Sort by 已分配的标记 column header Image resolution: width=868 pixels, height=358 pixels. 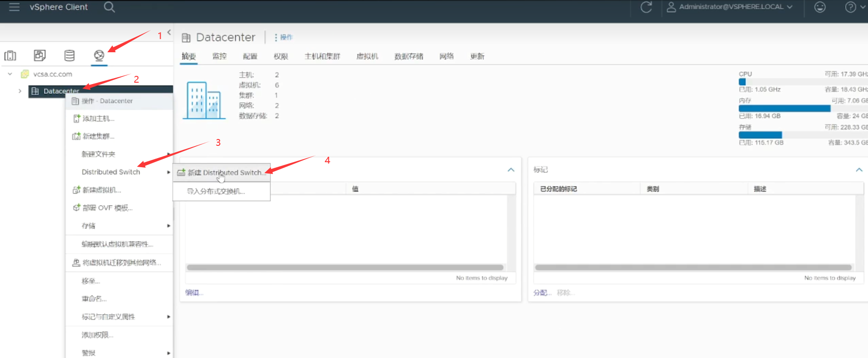click(x=558, y=189)
